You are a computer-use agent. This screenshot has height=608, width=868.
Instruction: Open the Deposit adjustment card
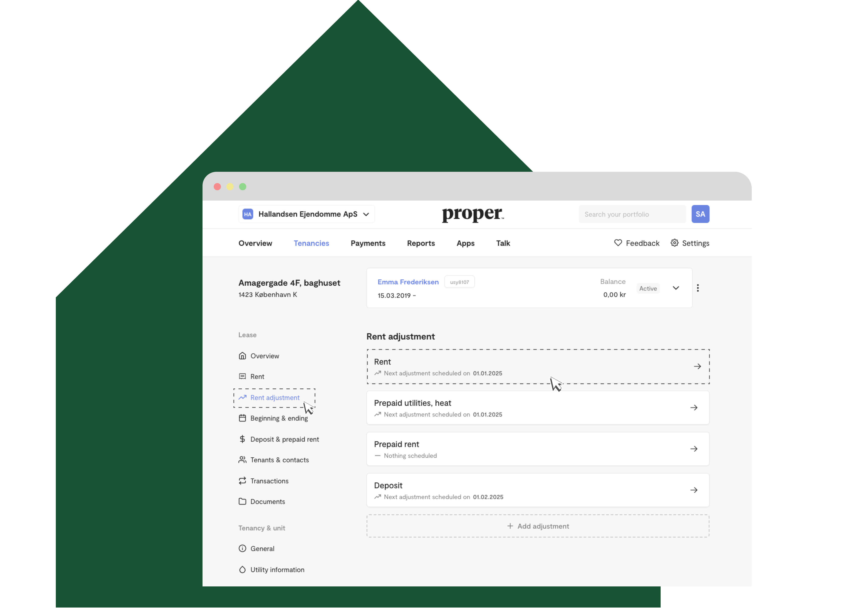coord(538,490)
